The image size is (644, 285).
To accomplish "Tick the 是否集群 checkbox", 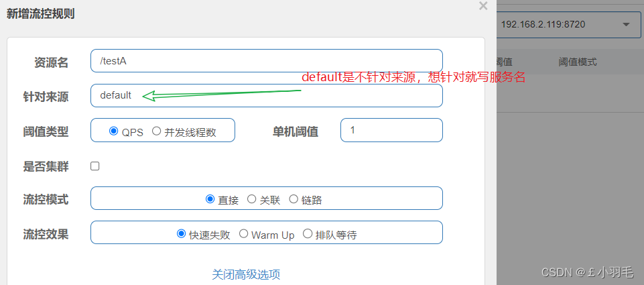I will [x=95, y=166].
